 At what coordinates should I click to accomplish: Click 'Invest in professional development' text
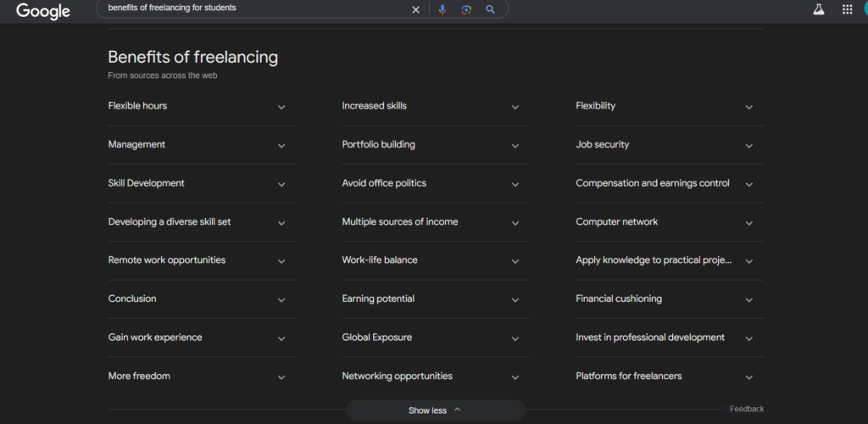coord(650,338)
